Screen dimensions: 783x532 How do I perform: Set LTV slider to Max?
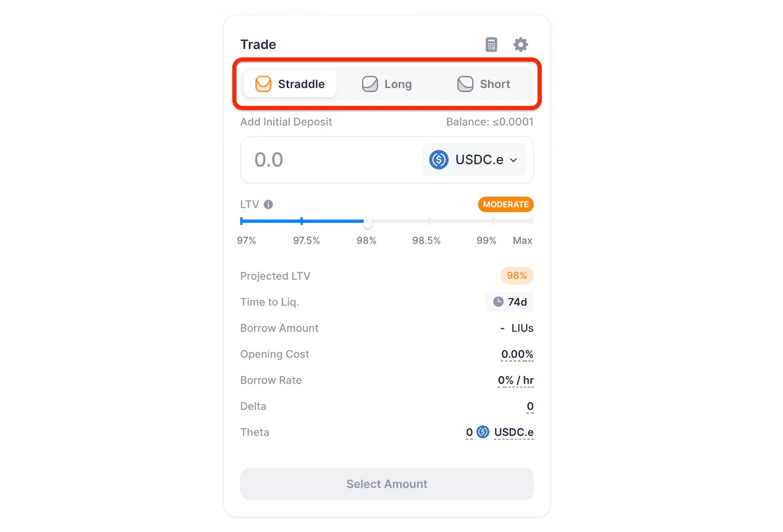(532, 221)
